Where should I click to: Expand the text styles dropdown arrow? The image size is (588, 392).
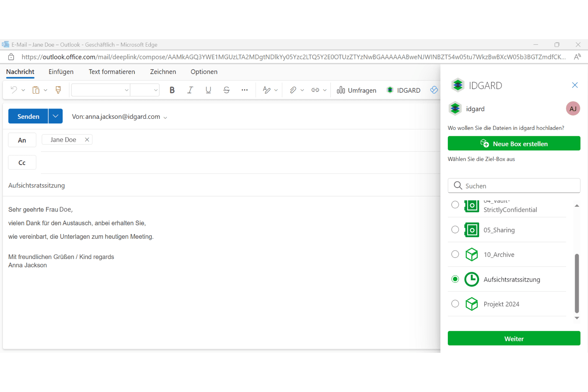pos(276,90)
